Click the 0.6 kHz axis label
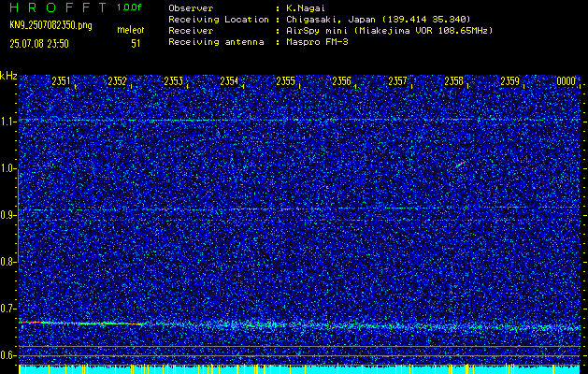 pyautogui.click(x=7, y=355)
